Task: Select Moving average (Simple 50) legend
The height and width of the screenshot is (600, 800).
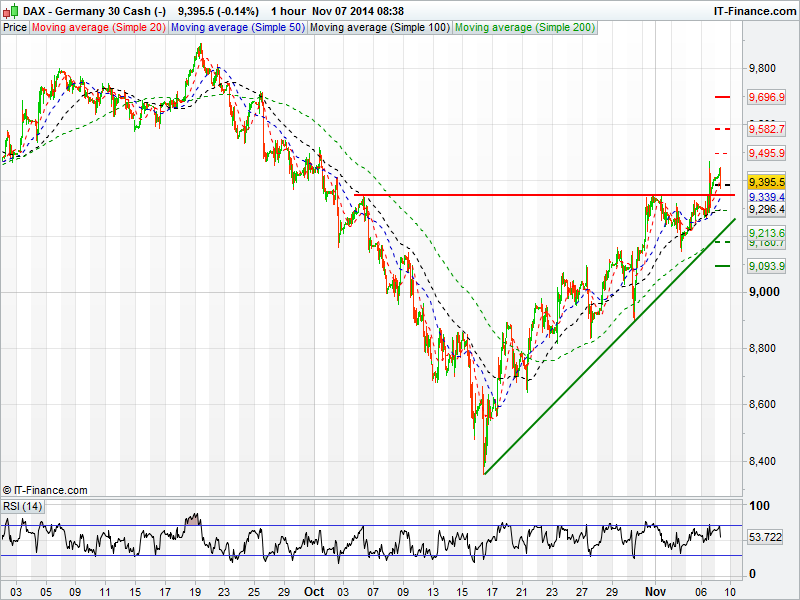Action: 237,28
